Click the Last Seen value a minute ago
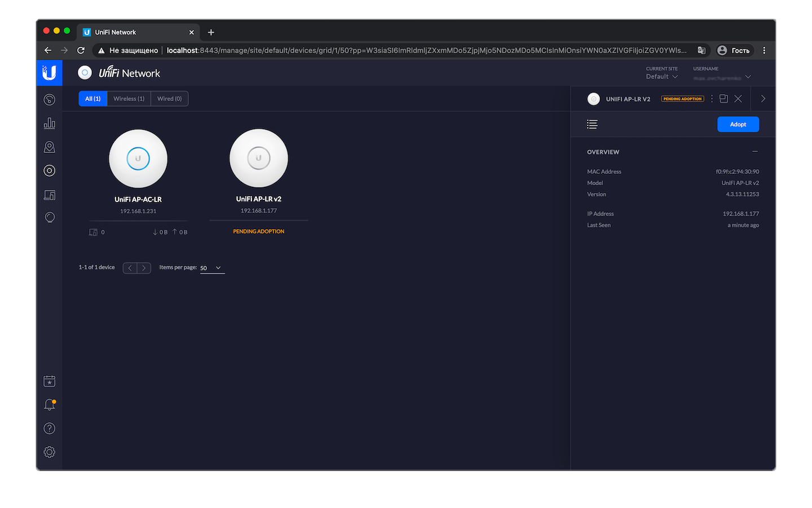 tap(743, 225)
